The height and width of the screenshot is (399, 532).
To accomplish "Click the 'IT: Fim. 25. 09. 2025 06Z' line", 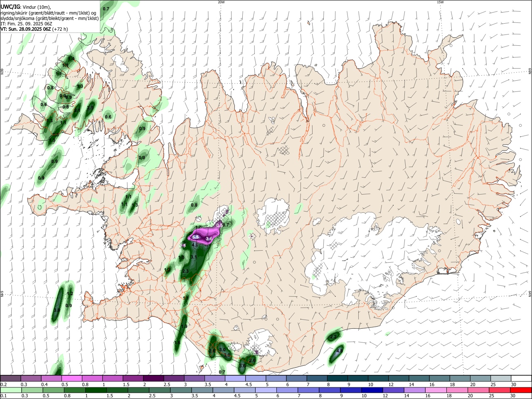I will coord(26,24).
